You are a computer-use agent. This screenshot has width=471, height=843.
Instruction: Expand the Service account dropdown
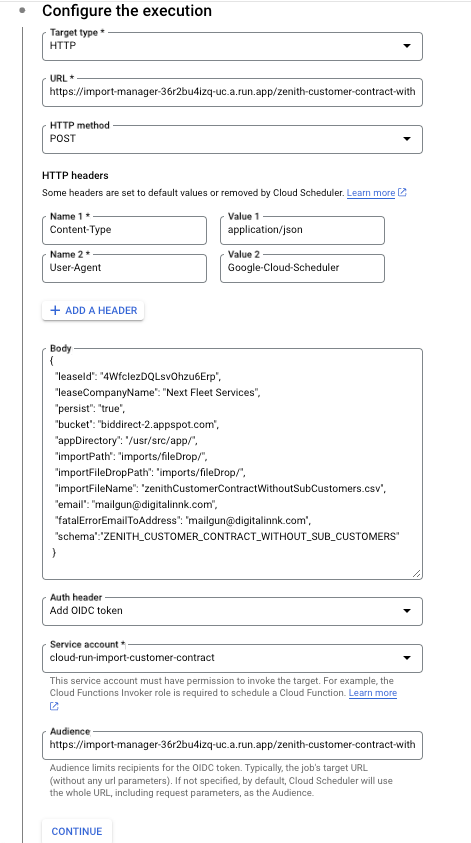coord(232,658)
